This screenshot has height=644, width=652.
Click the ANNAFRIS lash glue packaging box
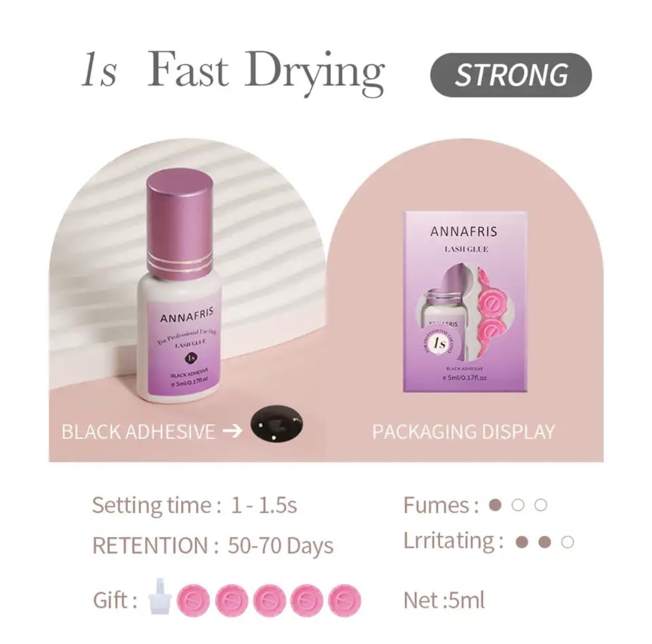click(x=465, y=302)
